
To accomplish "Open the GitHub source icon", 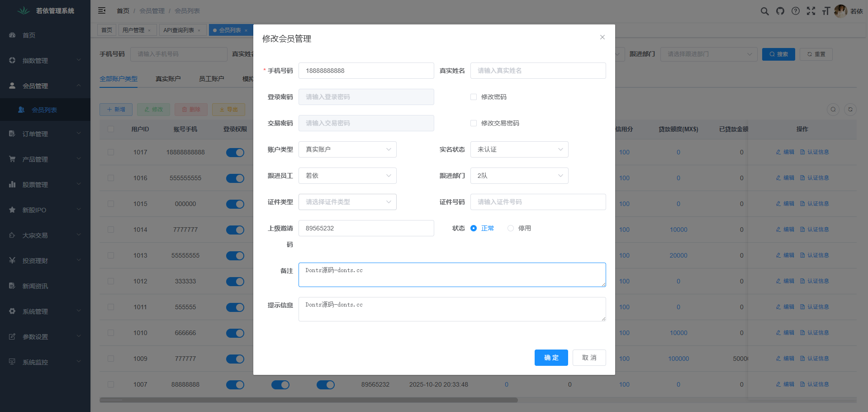I will 780,11.
